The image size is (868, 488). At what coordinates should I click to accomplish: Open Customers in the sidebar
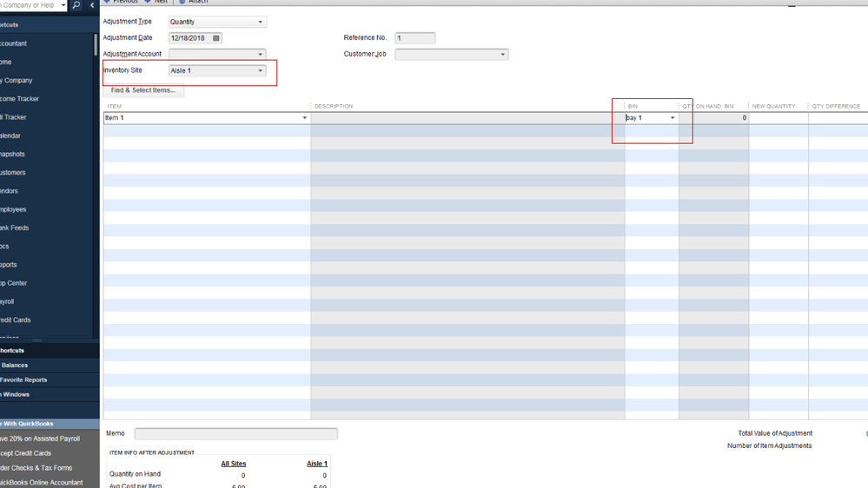pyautogui.click(x=13, y=173)
